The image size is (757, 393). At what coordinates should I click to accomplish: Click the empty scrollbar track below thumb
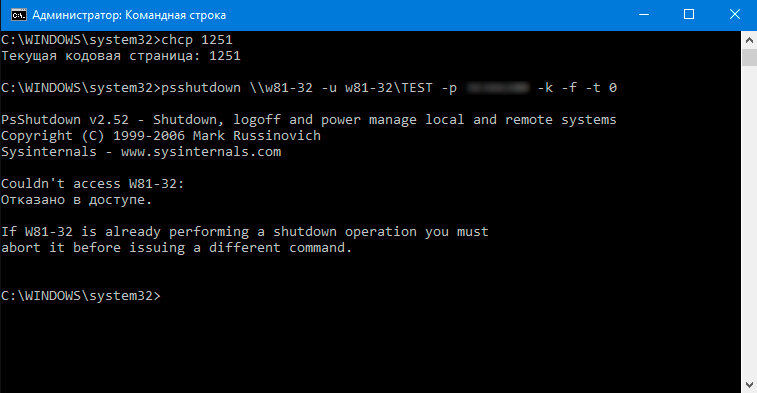click(749, 221)
